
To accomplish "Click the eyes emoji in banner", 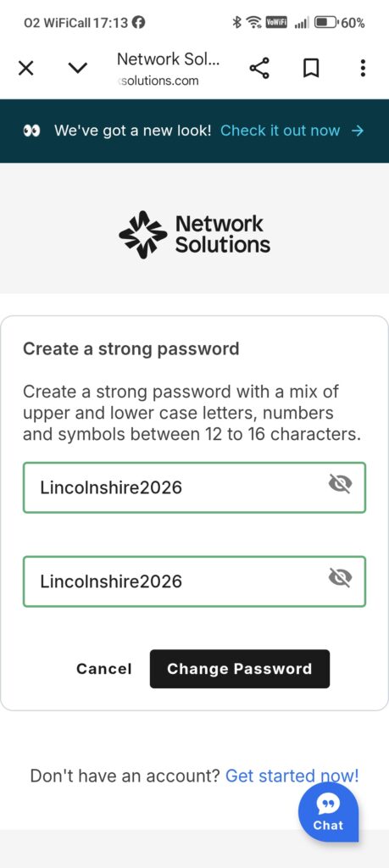I will (32, 131).
